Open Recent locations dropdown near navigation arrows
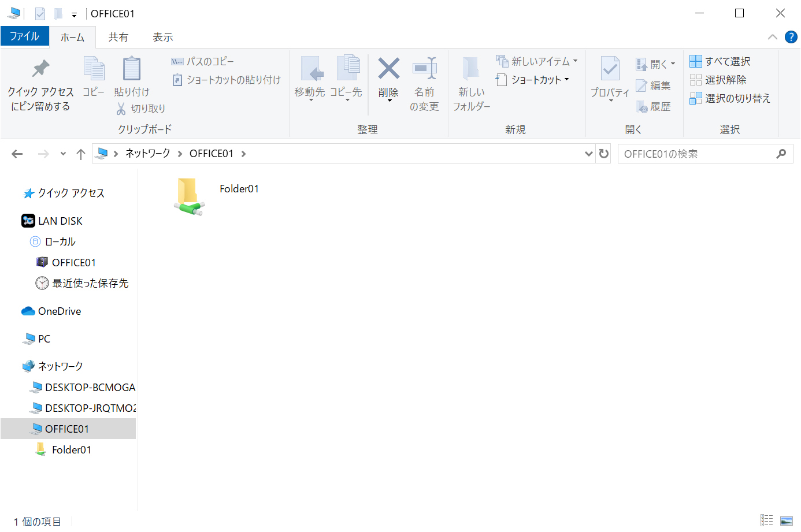The width and height of the screenshot is (801, 532). pos(63,154)
